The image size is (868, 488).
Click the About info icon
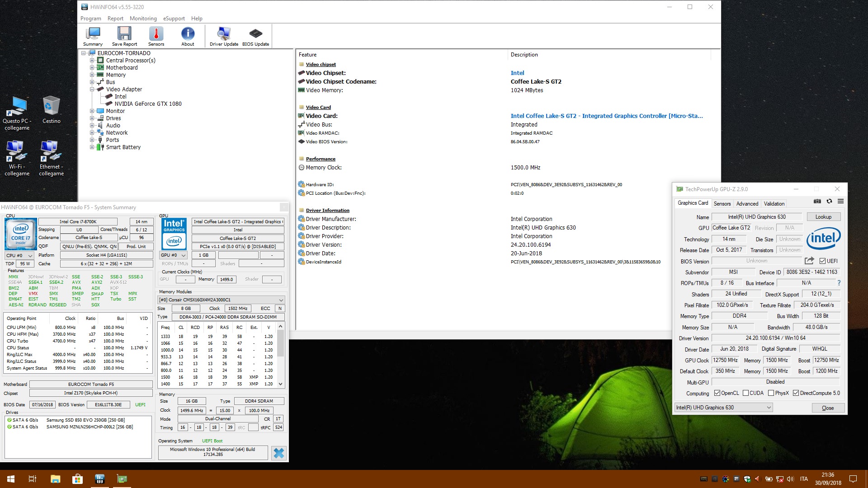coord(188,36)
